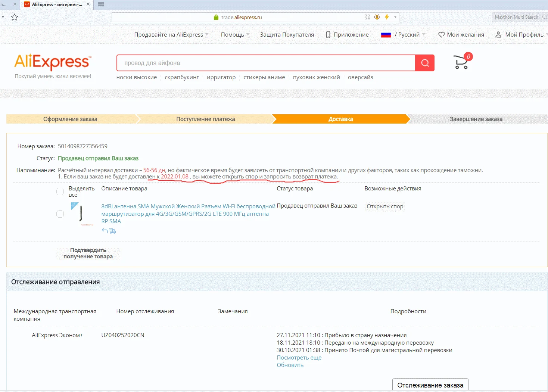The width and height of the screenshot is (548, 392).
Task: Open the address bar dropdown arrow
Action: [395, 17]
